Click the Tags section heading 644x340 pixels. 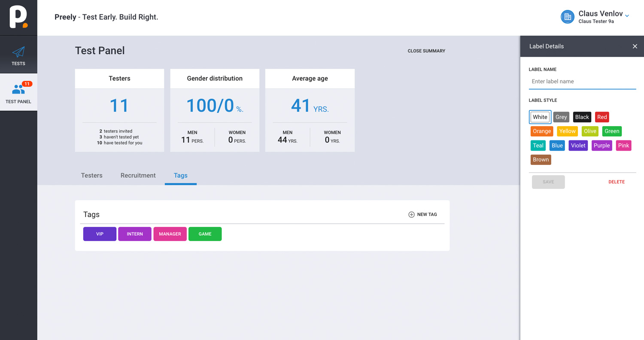click(x=91, y=215)
